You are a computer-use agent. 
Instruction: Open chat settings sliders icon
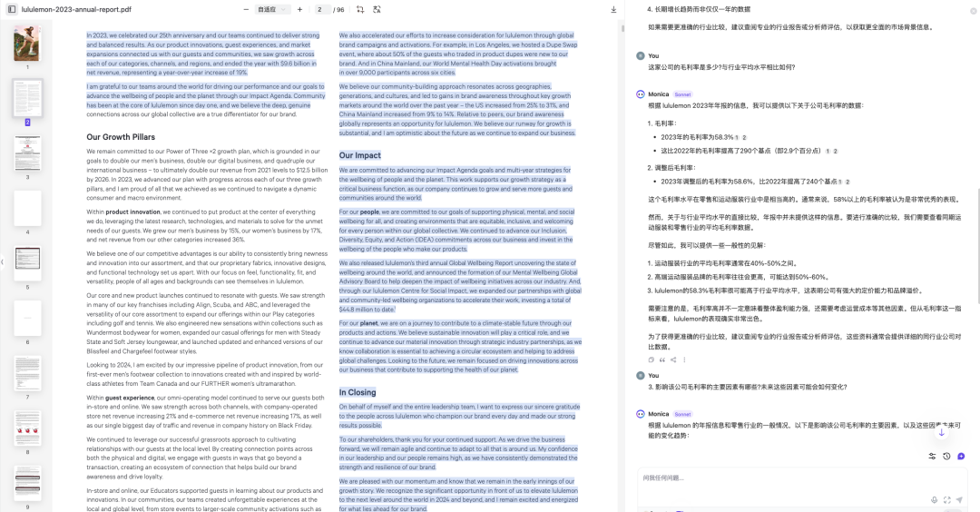pyautogui.click(x=932, y=457)
